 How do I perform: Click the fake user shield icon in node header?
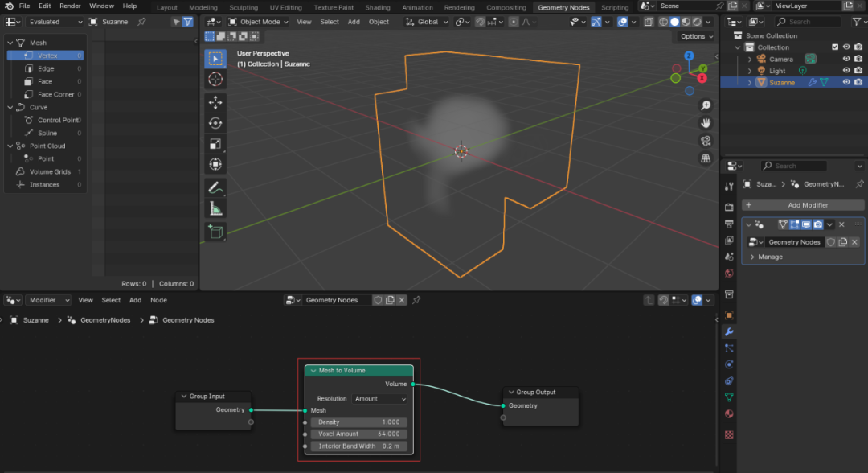378,300
